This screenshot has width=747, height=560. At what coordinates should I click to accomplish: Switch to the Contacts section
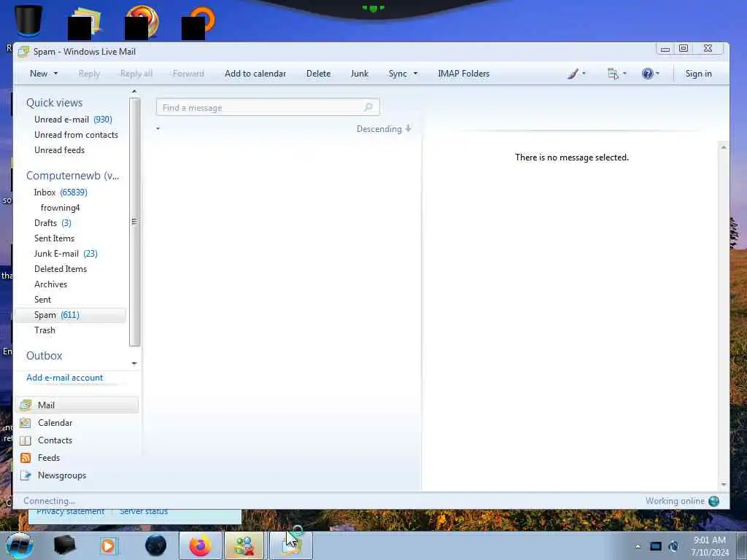[55, 440]
